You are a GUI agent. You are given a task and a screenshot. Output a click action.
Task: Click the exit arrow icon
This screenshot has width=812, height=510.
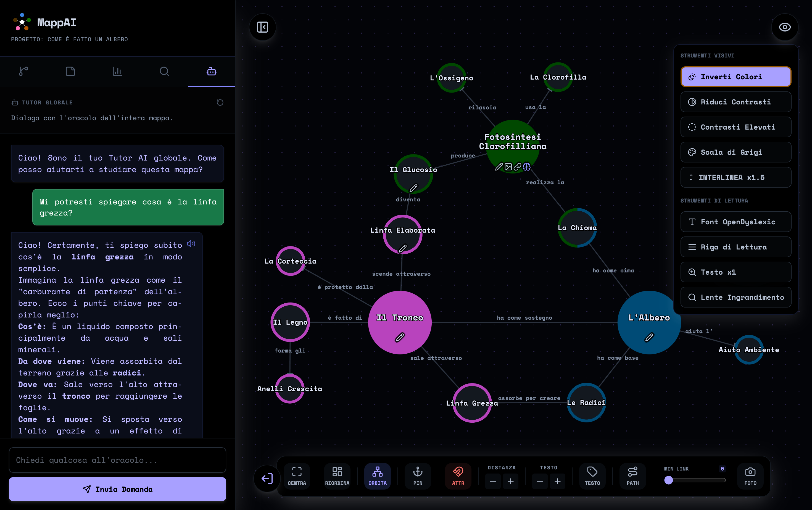click(267, 478)
